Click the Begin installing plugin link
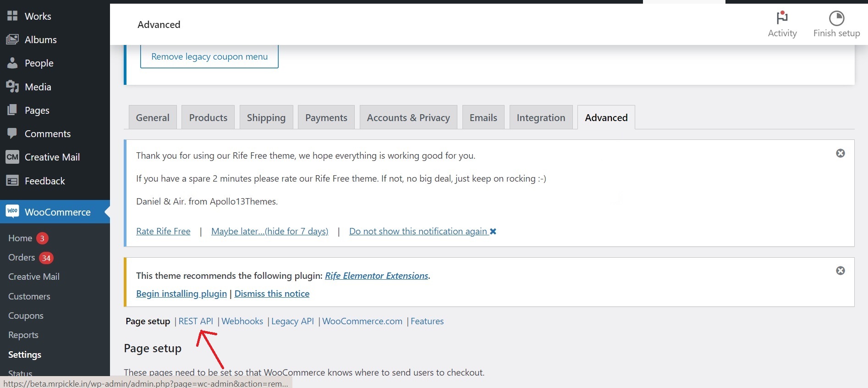The image size is (868, 388). [x=181, y=294]
